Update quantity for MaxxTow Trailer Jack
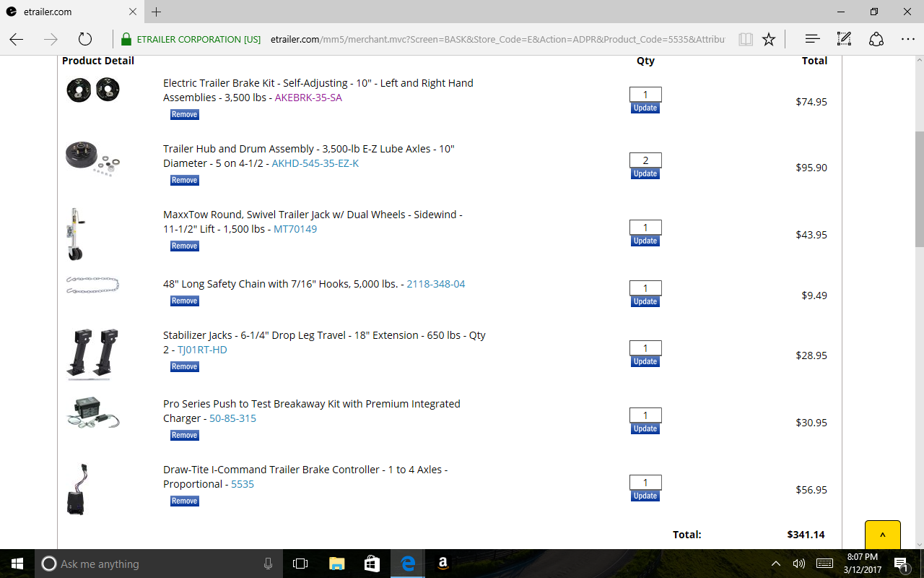 pyautogui.click(x=645, y=241)
